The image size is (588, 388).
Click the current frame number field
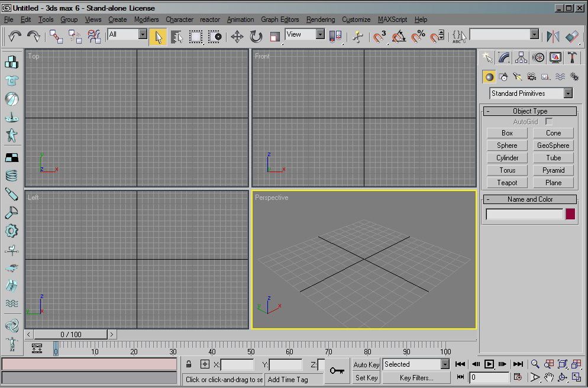click(489, 377)
